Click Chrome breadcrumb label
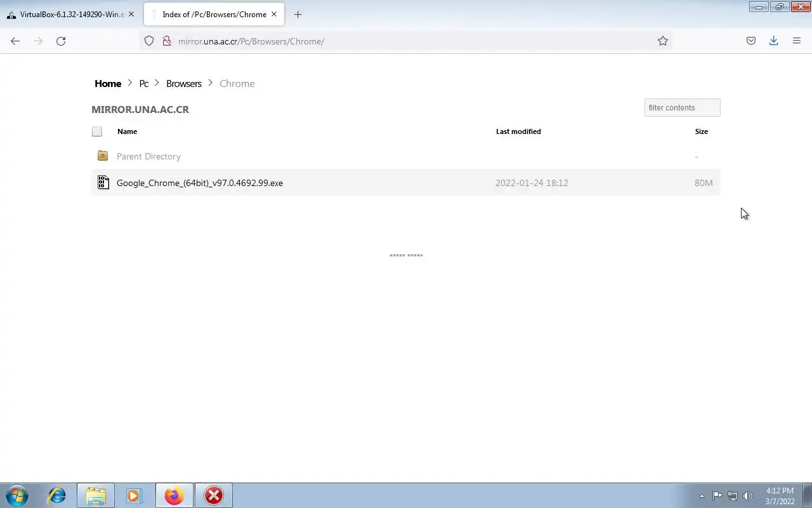 pyautogui.click(x=237, y=83)
